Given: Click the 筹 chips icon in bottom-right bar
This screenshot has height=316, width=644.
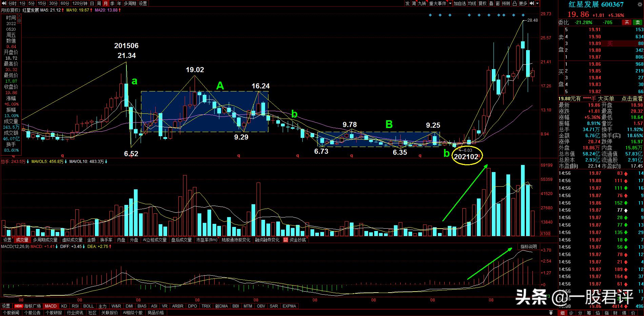Looking at the screenshot, I should coord(589,313).
